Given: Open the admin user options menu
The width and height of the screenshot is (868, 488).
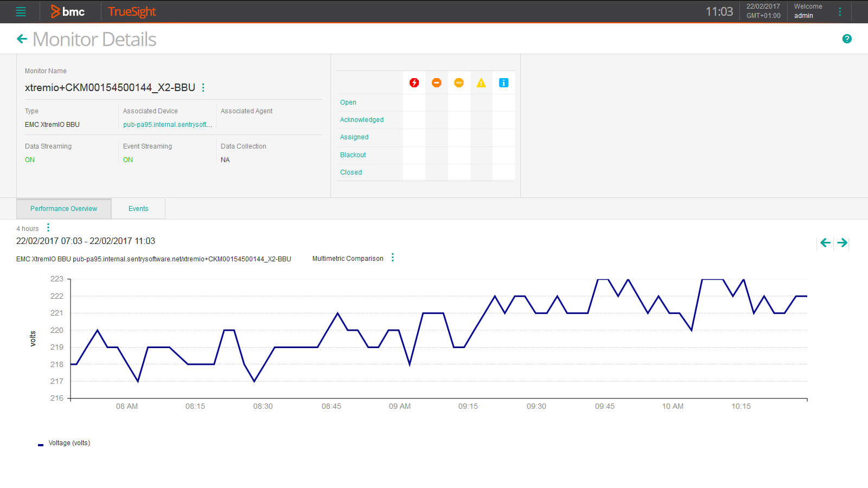Looking at the screenshot, I should (x=840, y=11).
